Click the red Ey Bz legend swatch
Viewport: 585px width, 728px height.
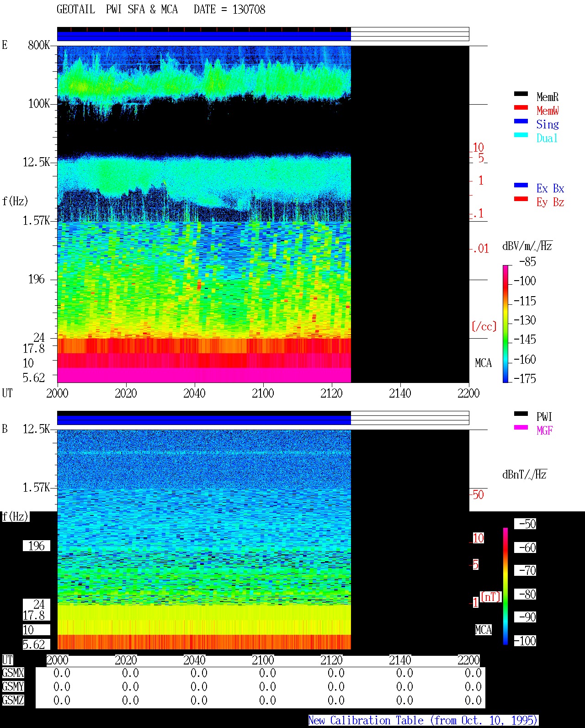(521, 199)
